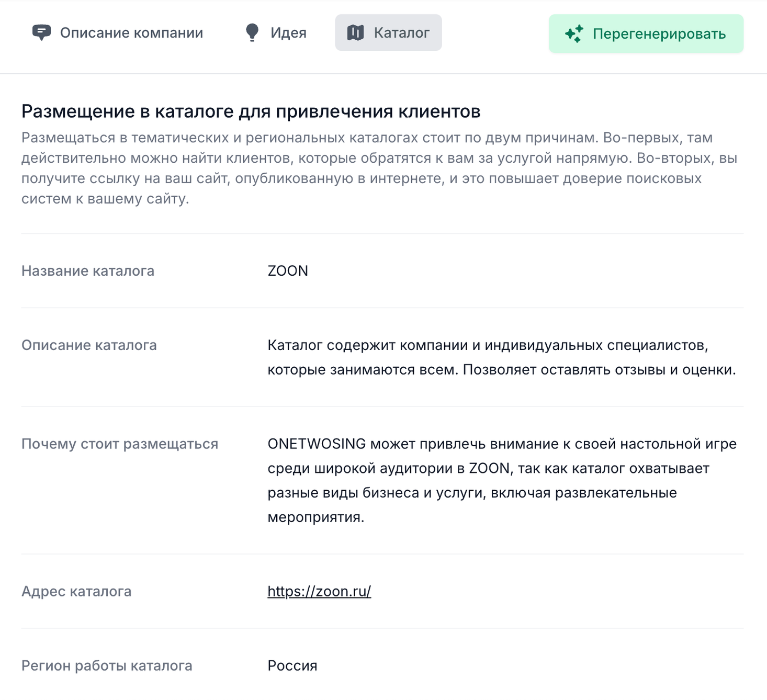Click the region value Россия

pyautogui.click(x=292, y=665)
